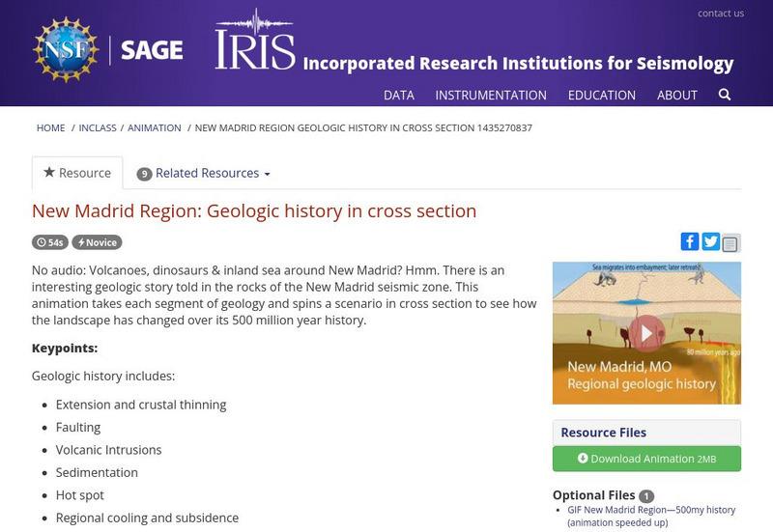
Task: Open the ABOUT menu
Action: click(677, 96)
